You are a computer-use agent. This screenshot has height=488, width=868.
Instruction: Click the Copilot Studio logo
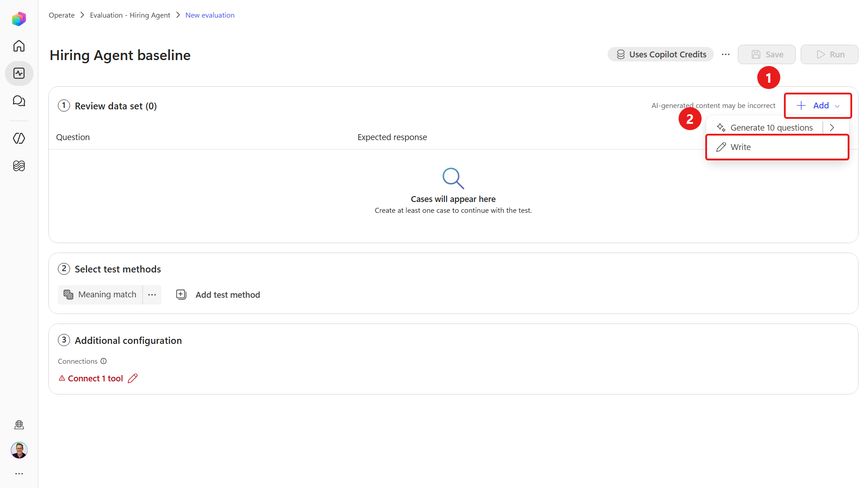click(19, 19)
